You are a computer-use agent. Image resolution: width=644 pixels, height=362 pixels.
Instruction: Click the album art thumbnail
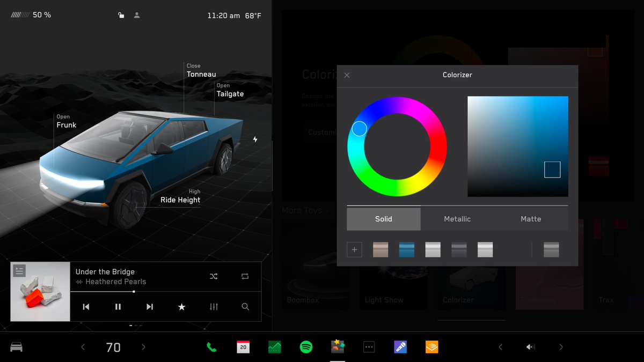(40, 292)
